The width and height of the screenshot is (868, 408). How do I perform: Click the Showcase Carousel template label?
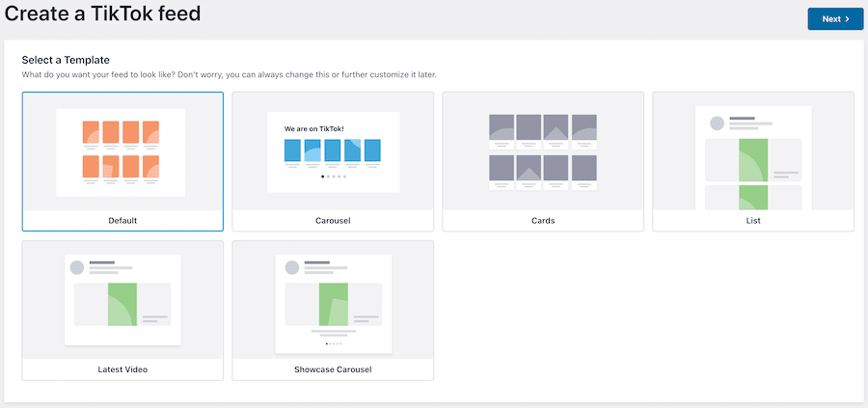pos(333,369)
